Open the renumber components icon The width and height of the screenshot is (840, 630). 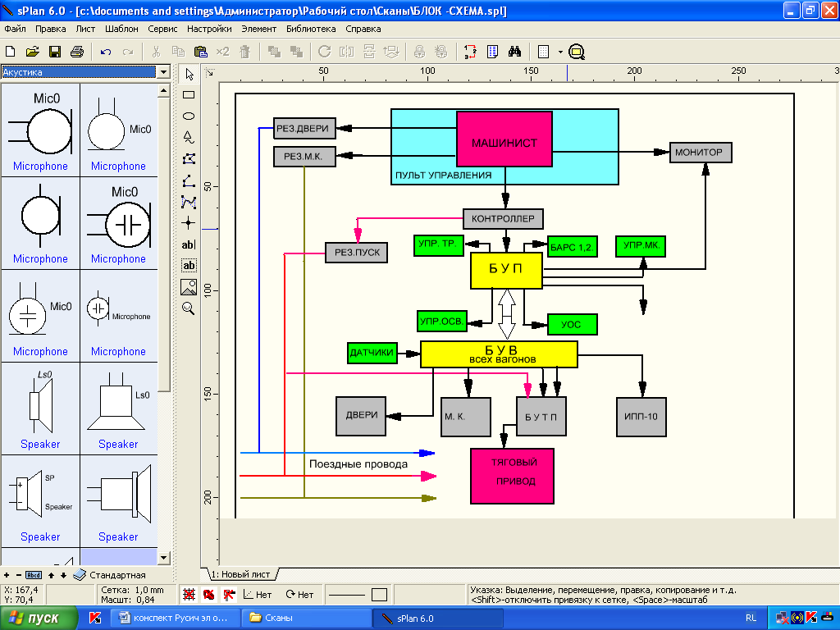click(470, 52)
